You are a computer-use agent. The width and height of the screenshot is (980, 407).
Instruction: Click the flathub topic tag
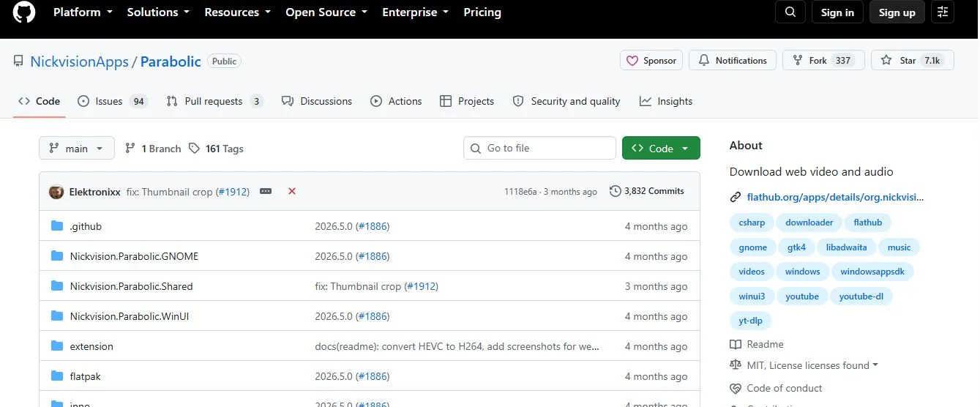click(868, 223)
